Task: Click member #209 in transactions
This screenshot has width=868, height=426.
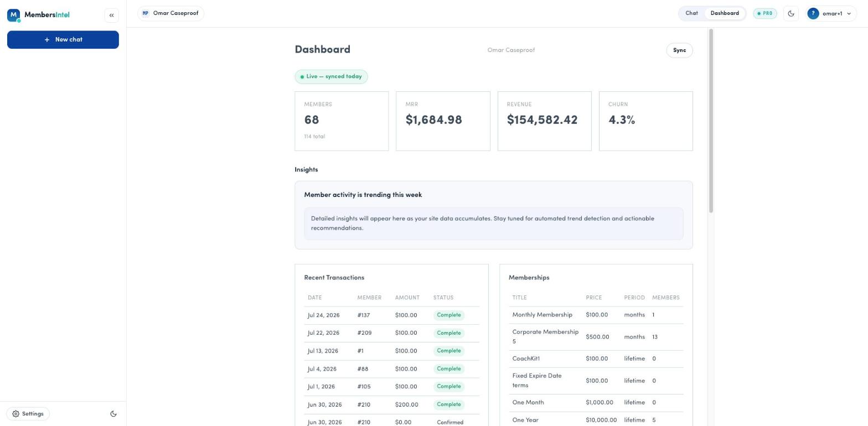Action: click(x=364, y=333)
